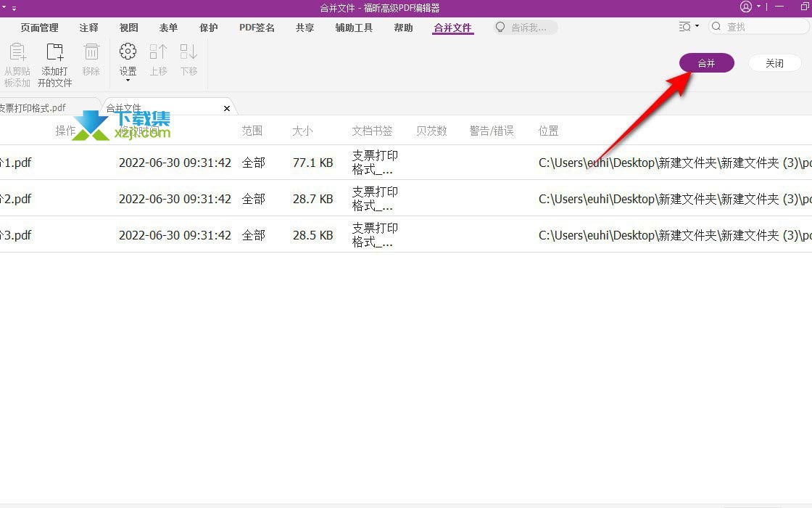The height and width of the screenshot is (508, 812).
Task: Click the 页数 column header
Action: tap(431, 131)
